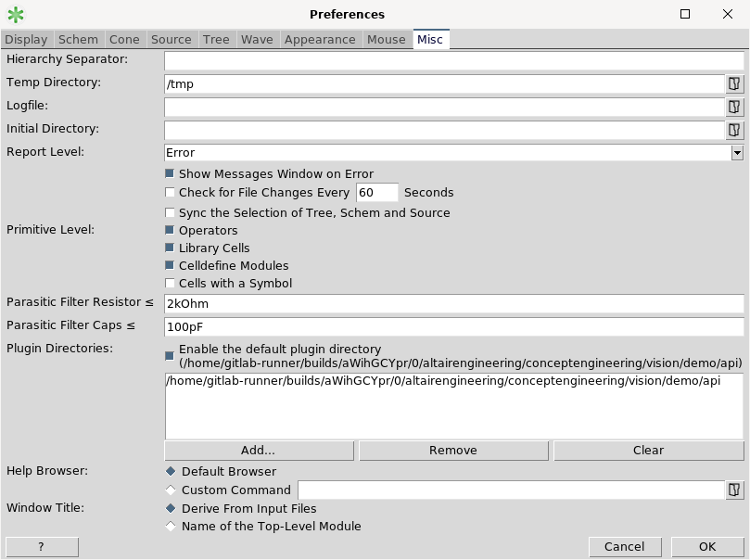Screen dimensions: 750x560
Task: Open the Wave tab
Action: (257, 39)
